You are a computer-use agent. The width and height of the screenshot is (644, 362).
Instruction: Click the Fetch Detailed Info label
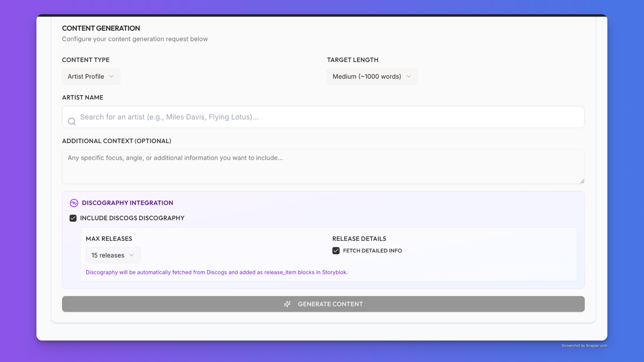[x=372, y=251]
